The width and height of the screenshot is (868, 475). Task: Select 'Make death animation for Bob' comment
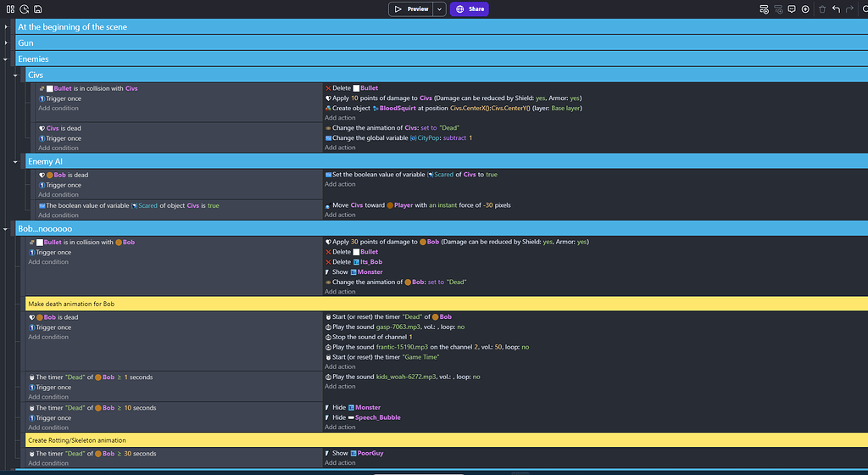tap(446, 304)
